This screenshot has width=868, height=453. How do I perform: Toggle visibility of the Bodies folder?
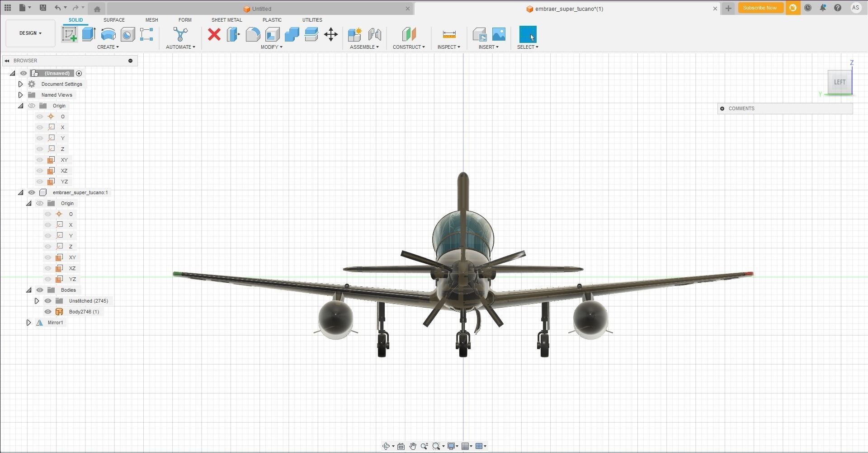40,290
